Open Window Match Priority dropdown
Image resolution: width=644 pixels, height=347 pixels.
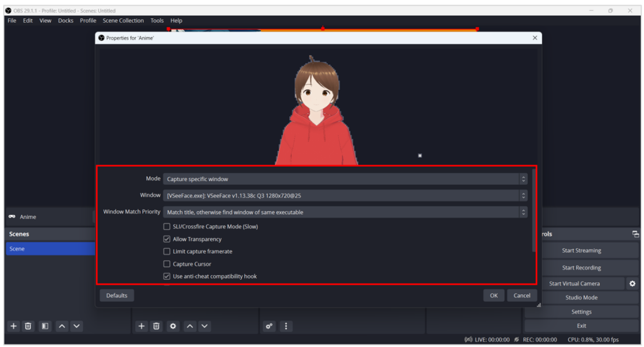click(345, 212)
